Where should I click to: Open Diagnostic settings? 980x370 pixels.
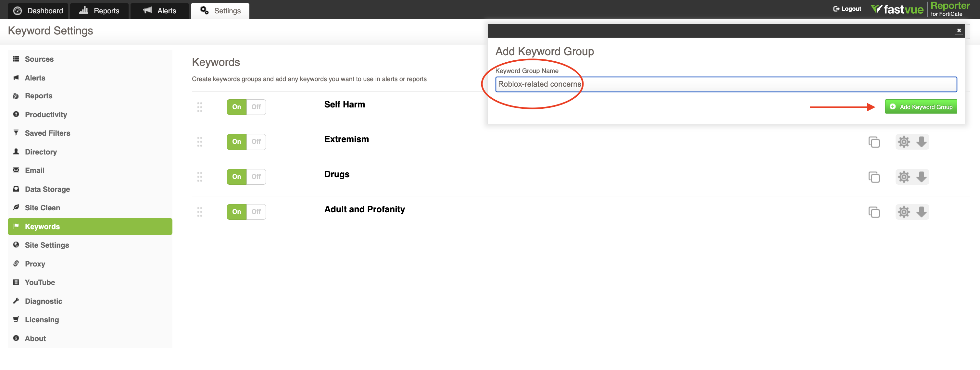90,301
